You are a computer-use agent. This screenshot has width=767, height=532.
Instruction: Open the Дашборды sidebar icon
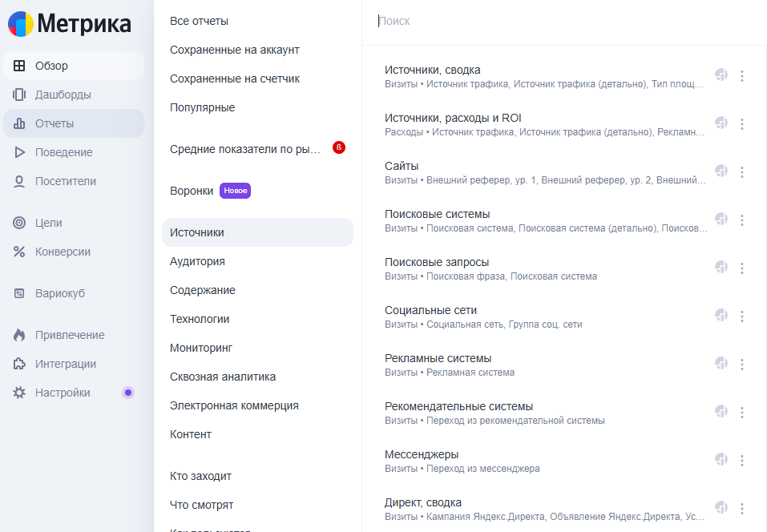tap(19, 95)
